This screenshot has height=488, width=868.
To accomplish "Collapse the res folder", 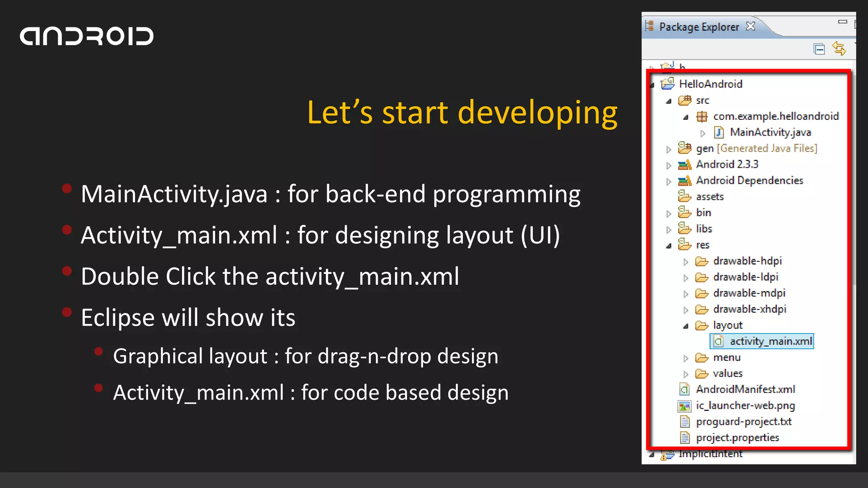I will (669, 246).
